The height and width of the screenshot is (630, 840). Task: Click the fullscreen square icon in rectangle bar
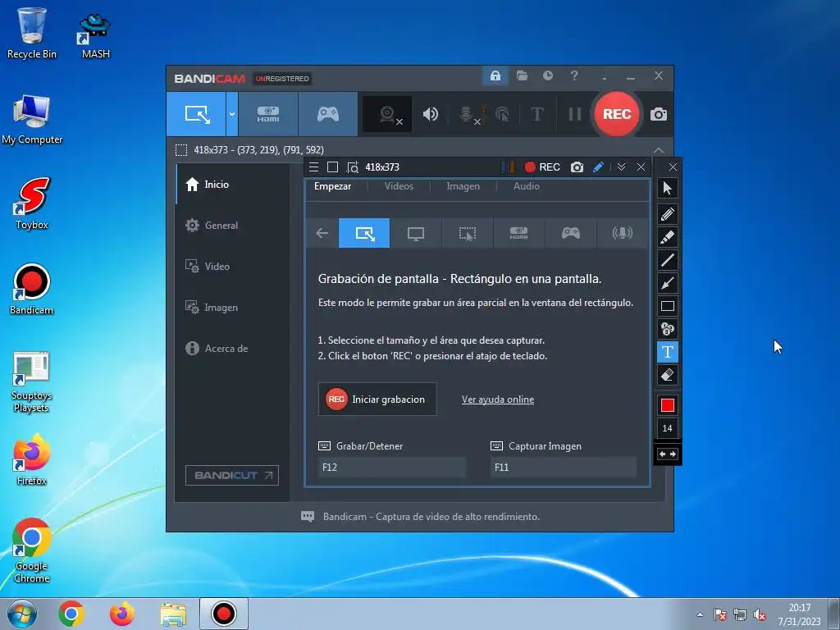(333, 167)
